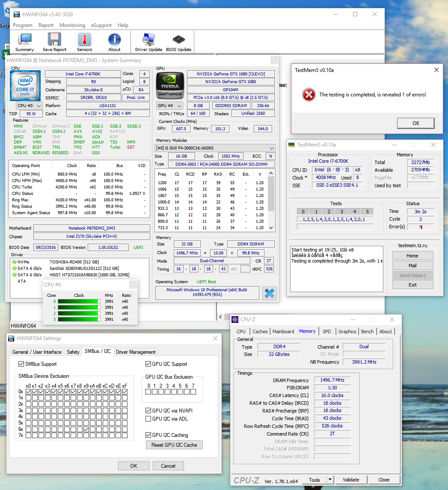Toggle GPU I2C Caching checkbox
The width and height of the screenshot is (448, 490).
[148, 435]
